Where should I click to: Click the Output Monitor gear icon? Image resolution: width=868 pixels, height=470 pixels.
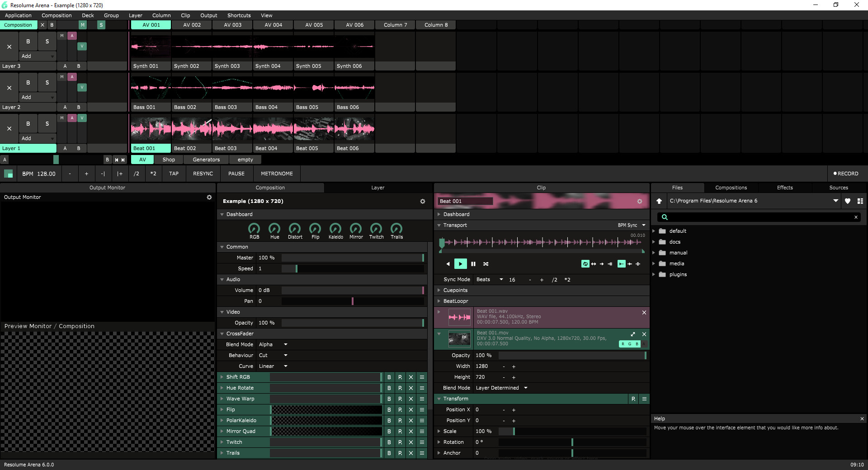[209, 197]
